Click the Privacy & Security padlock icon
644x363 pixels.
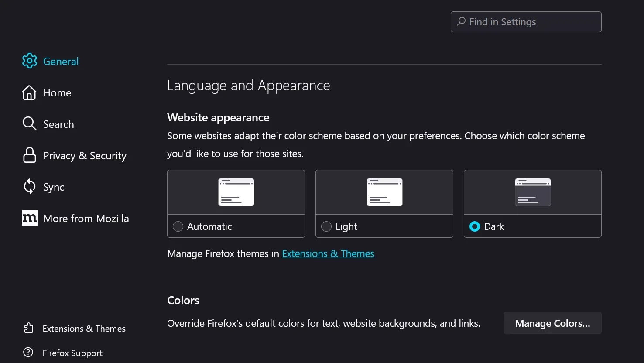(29, 155)
